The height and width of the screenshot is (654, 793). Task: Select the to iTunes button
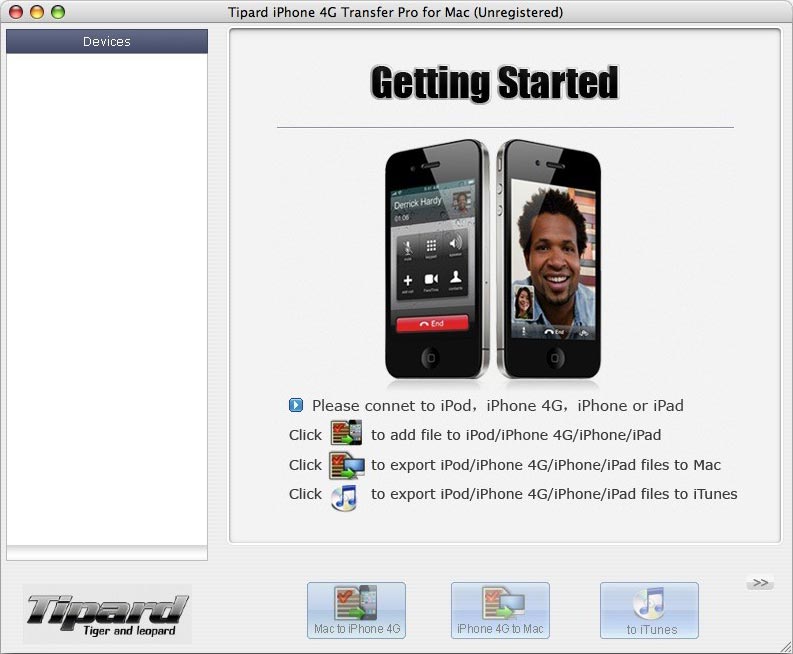(649, 610)
